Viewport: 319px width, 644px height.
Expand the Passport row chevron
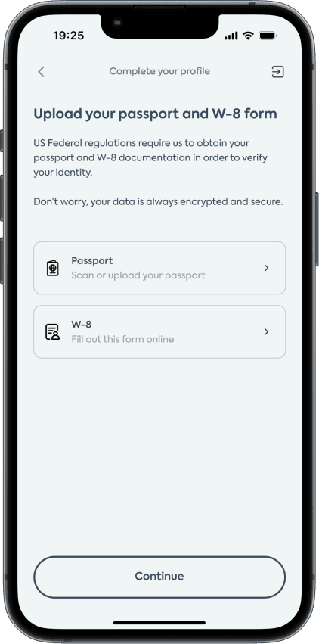coord(267,268)
